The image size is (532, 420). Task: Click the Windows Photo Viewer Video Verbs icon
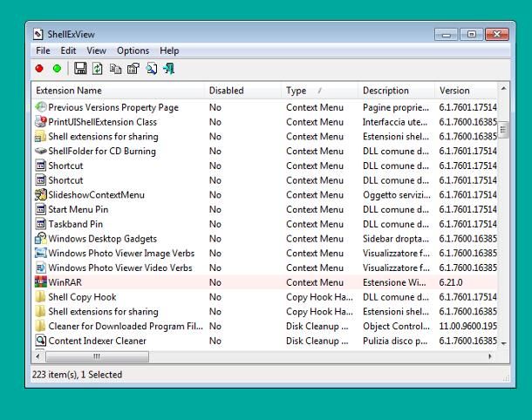(x=41, y=268)
